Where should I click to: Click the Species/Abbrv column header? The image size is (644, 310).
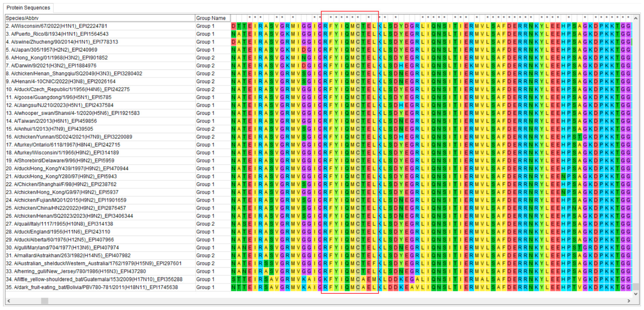pyautogui.click(x=100, y=18)
